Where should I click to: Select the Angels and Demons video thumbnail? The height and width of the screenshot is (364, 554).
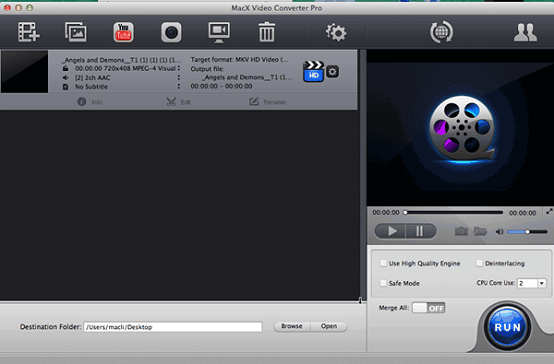(x=24, y=72)
